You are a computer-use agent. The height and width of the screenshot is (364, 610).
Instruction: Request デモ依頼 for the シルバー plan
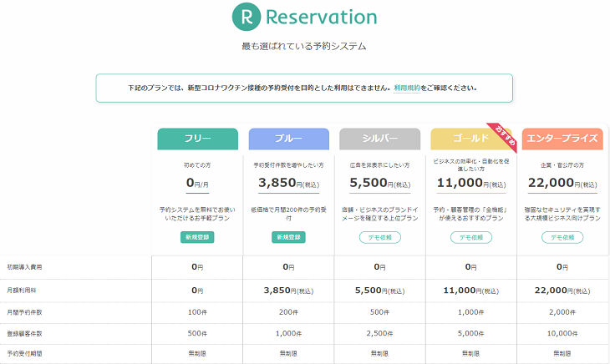pos(379,237)
